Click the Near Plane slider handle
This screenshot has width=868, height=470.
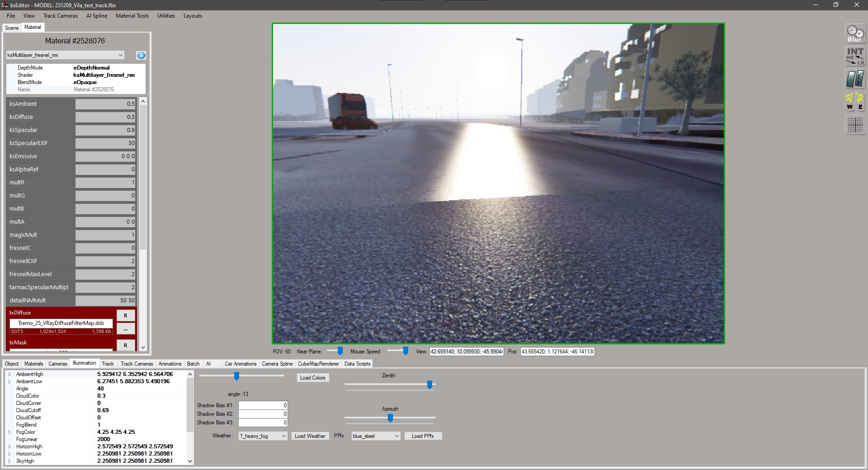340,351
